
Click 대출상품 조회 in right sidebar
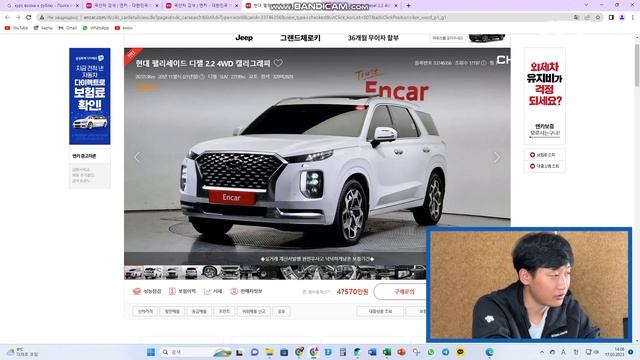544,166
